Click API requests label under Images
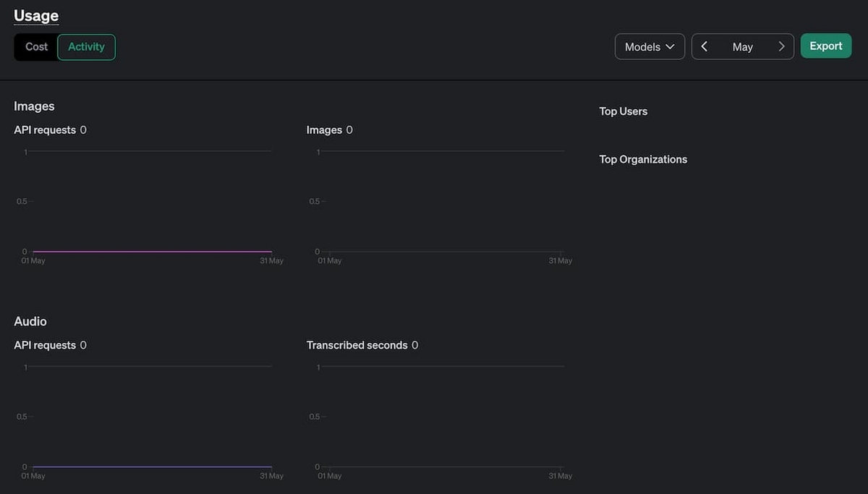 pyautogui.click(x=45, y=130)
